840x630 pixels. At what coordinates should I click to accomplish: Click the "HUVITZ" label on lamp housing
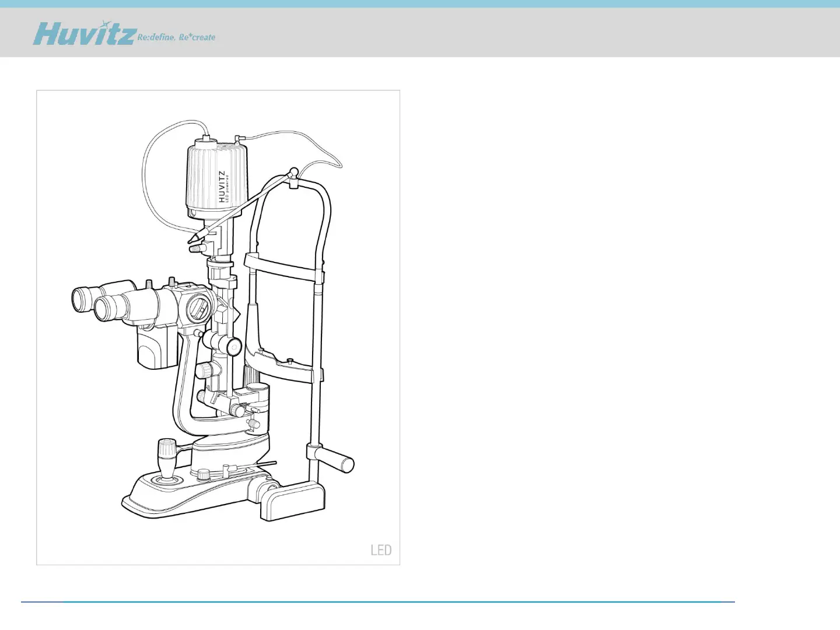click(222, 187)
